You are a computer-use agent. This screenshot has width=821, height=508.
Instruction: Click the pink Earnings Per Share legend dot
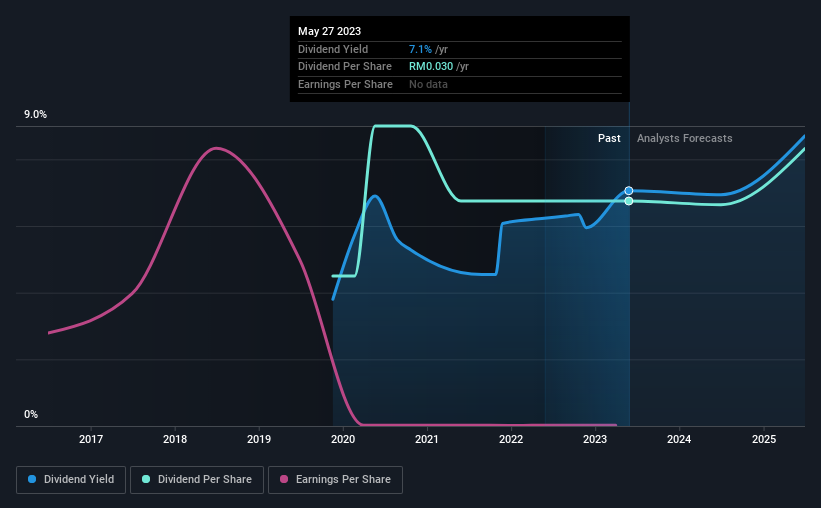point(284,479)
